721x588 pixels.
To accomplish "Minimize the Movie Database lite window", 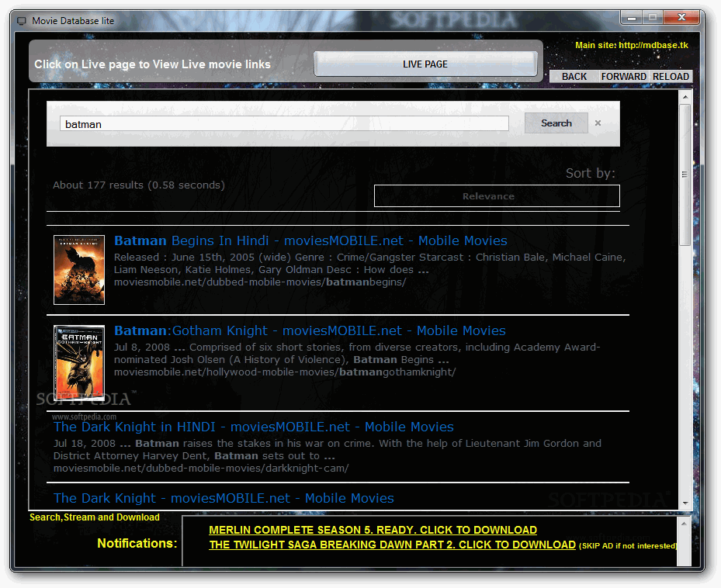I will point(632,18).
